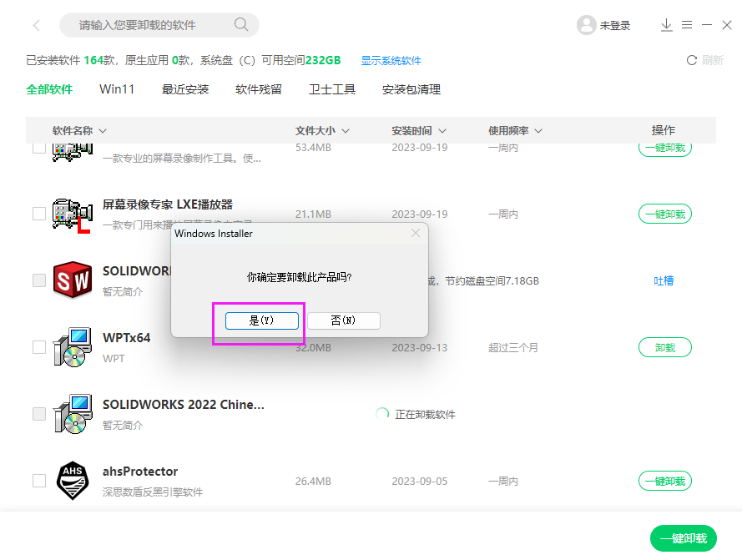Viewport: 742px width, 560px height.
Task: Click the 2023-09-13 install date
Action: click(419, 347)
